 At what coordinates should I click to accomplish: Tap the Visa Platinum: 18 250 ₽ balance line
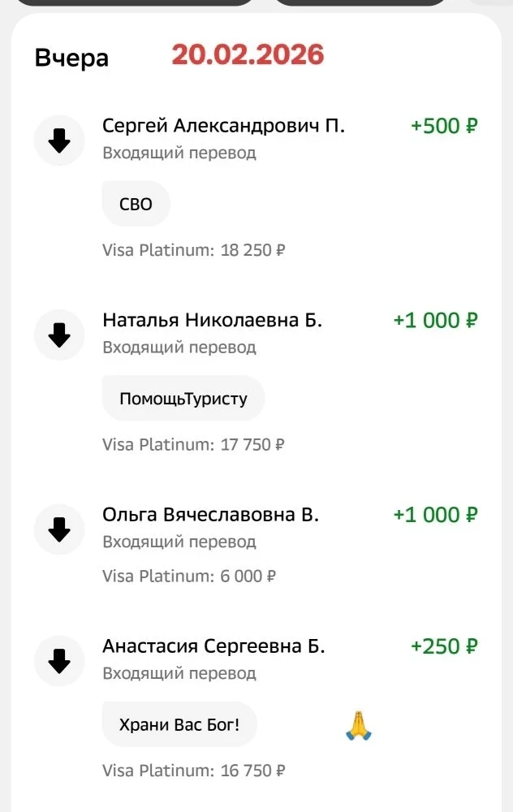(193, 250)
